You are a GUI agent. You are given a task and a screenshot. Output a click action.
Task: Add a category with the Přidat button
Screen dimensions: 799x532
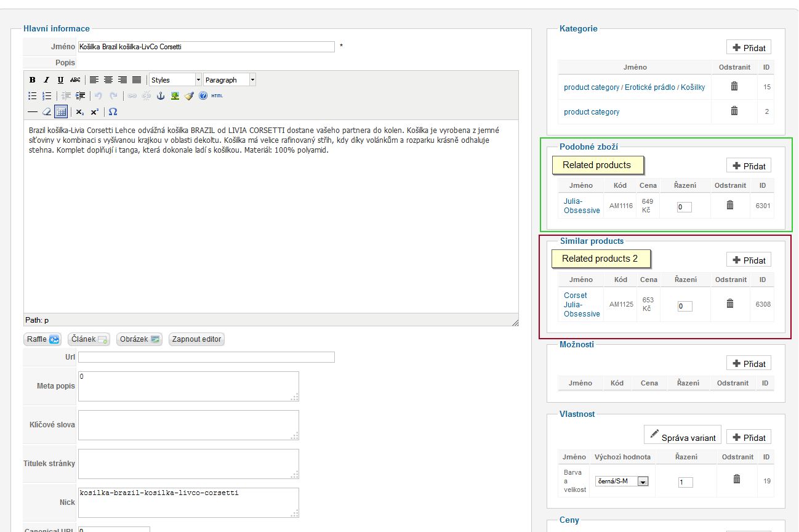tap(749, 47)
